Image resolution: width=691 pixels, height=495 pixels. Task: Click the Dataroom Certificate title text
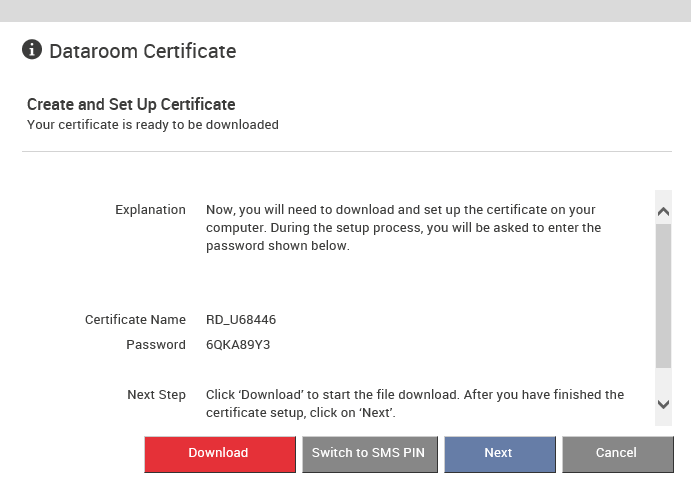pyautogui.click(x=143, y=51)
